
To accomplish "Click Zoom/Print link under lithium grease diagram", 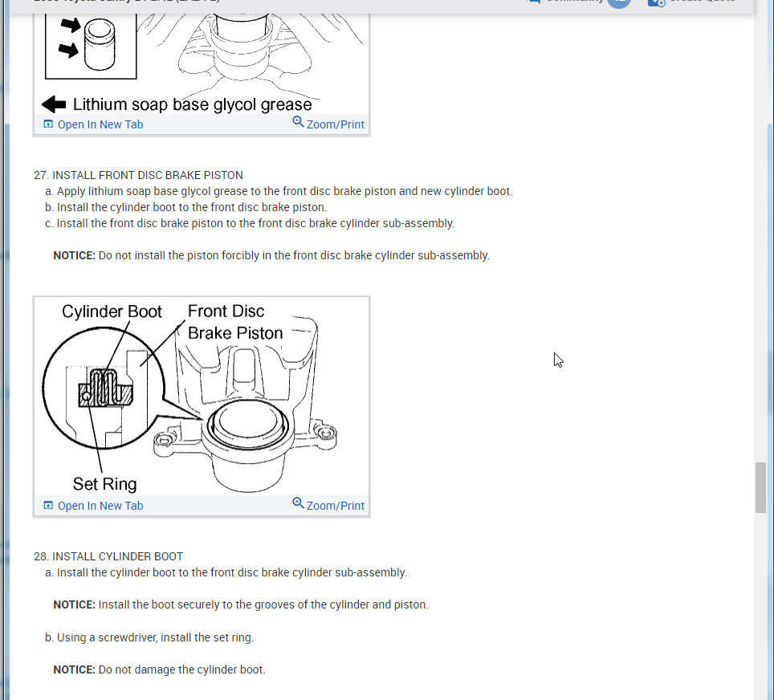I will tap(335, 124).
